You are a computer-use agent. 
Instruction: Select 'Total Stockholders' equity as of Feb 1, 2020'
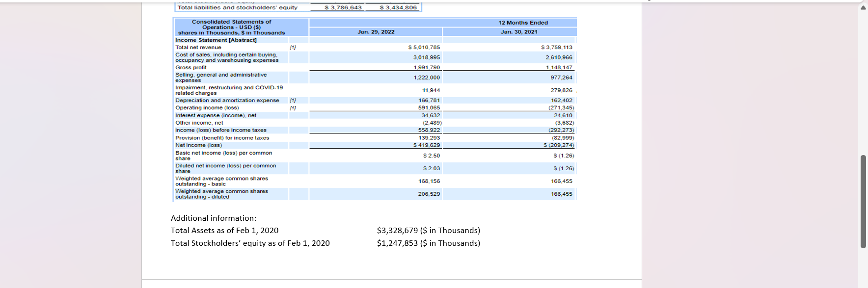click(250, 243)
